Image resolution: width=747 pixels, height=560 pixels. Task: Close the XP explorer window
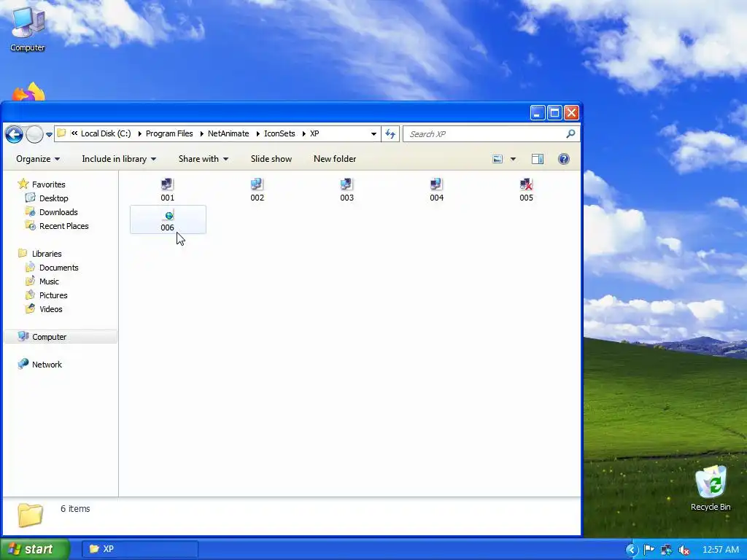[571, 113]
